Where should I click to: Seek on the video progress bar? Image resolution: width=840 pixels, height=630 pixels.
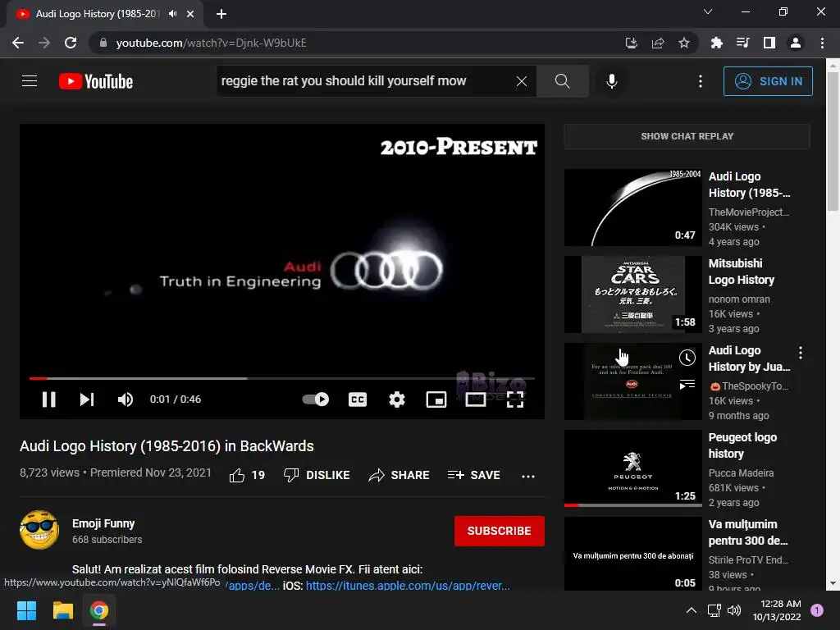point(282,378)
